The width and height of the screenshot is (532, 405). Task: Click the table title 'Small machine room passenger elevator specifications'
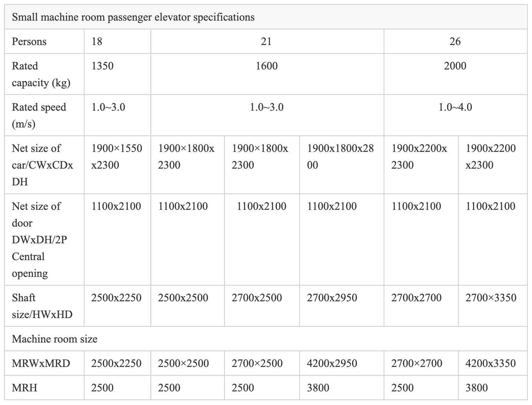coord(133,17)
